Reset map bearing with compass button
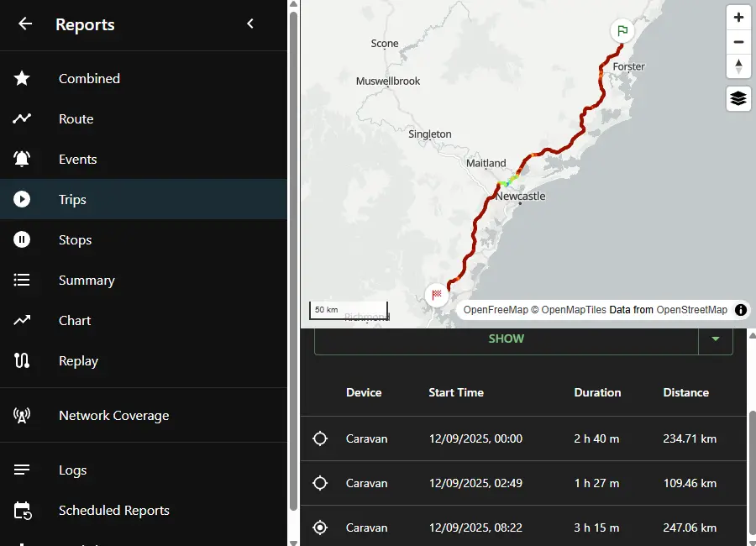 tap(738, 66)
